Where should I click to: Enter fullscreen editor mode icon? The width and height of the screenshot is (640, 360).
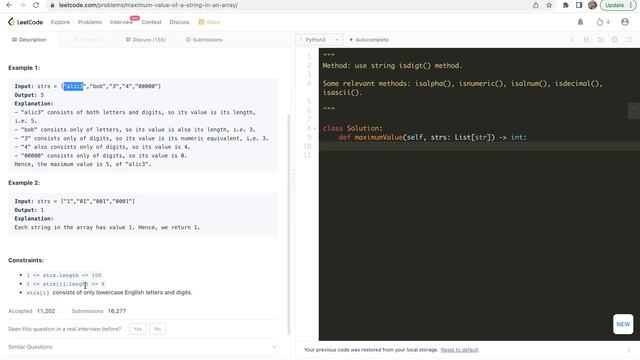point(629,40)
